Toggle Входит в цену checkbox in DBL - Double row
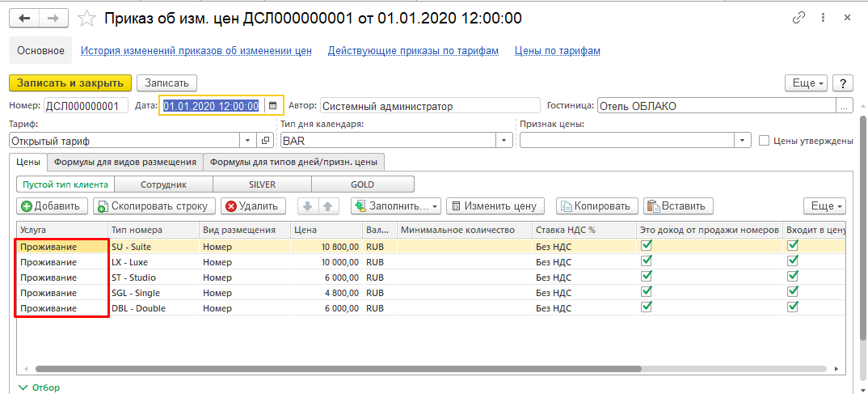Image resolution: width=868 pixels, height=394 pixels. (793, 307)
